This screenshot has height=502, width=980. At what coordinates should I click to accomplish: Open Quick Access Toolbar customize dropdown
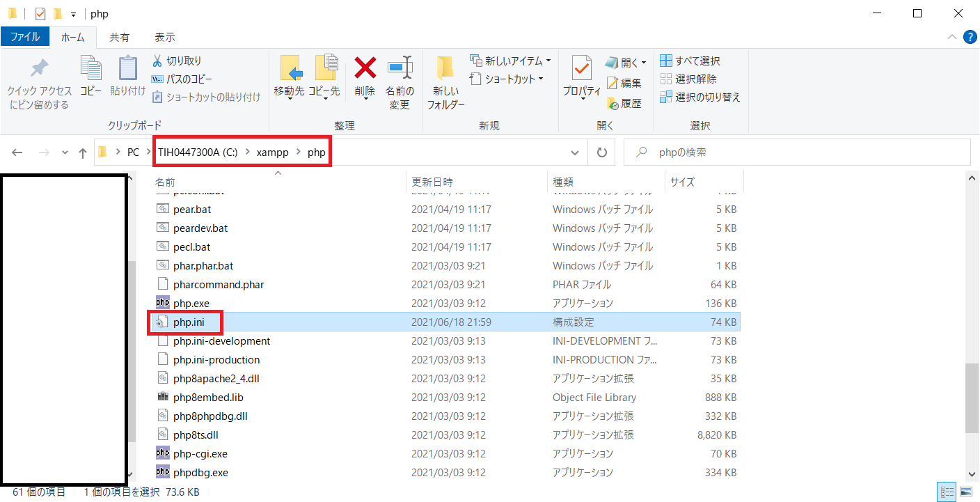click(73, 14)
